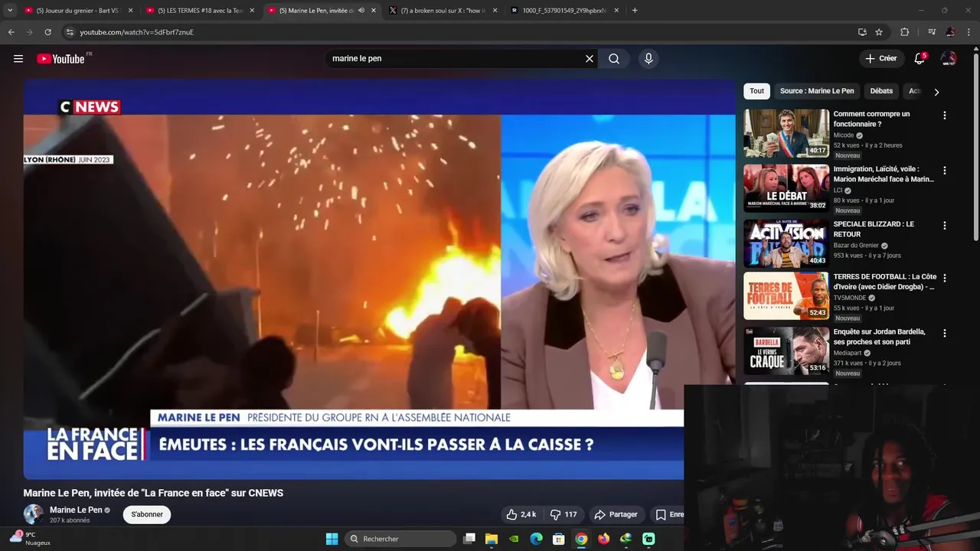Clear the search box with the X
This screenshot has width=980, height=551.
pyautogui.click(x=590, y=59)
